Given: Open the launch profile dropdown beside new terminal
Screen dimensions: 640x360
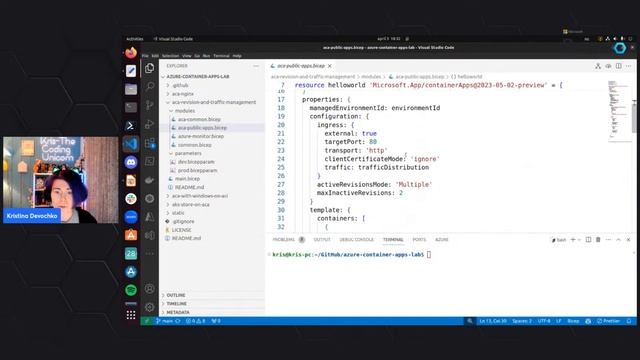Looking at the screenshot, I should coord(579,240).
